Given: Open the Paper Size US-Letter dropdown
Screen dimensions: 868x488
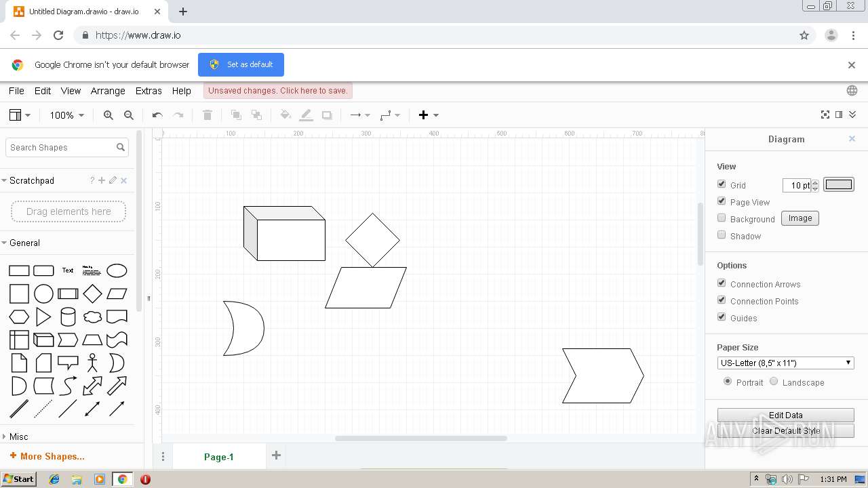Looking at the screenshot, I should (785, 363).
